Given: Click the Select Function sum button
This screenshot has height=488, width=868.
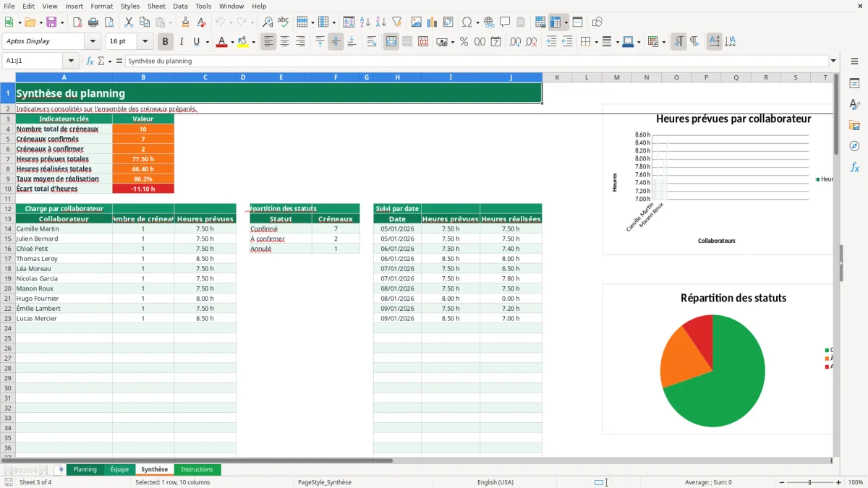Looking at the screenshot, I should (101, 61).
